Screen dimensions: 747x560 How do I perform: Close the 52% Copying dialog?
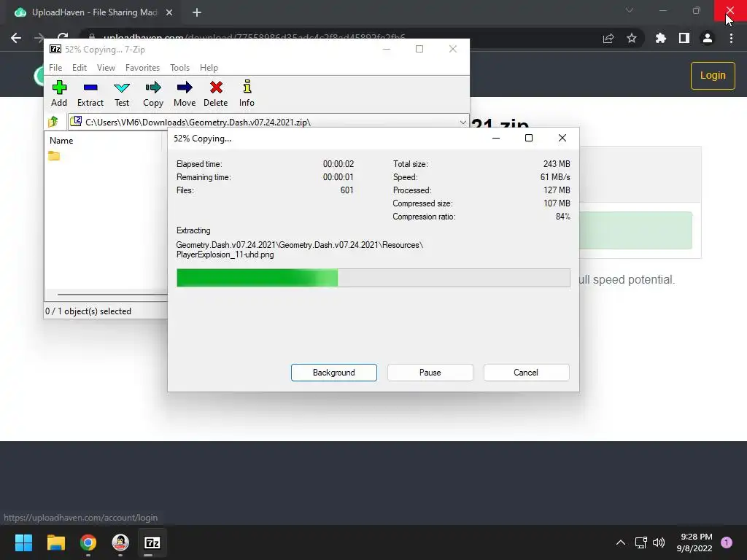coord(562,138)
